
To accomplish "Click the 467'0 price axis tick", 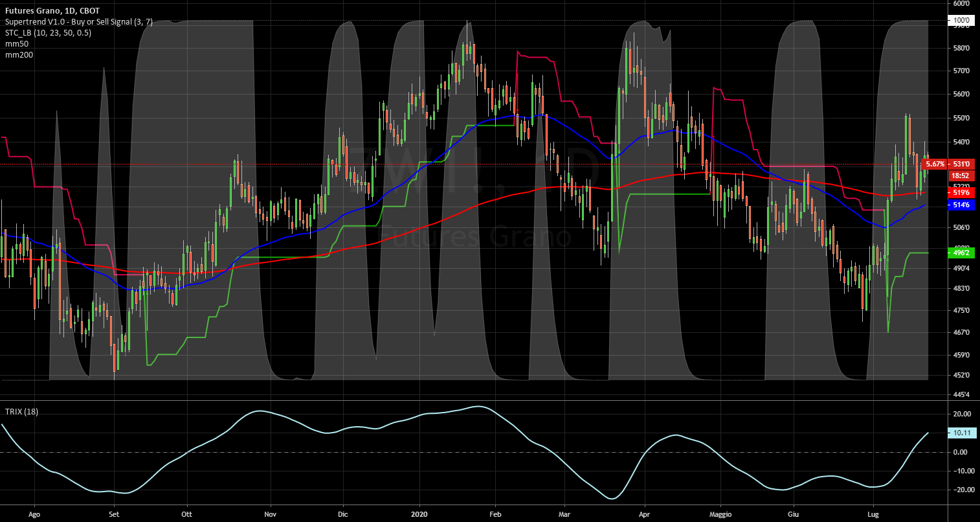I will [x=961, y=333].
